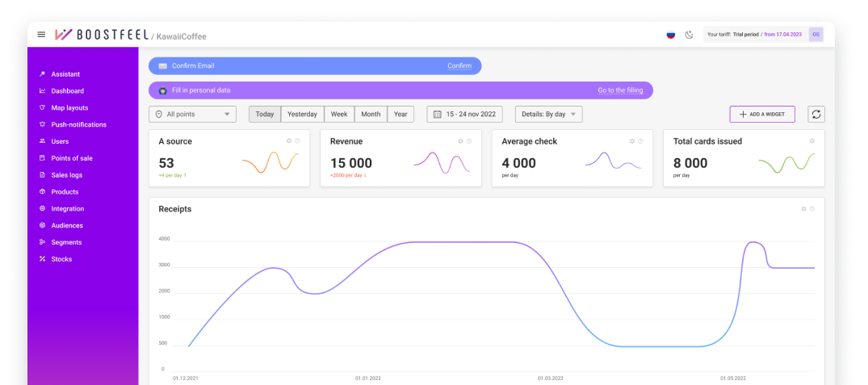This screenshot has height=385, width=868.
Task: Click the refresh dashboard icon button
Action: [816, 115]
